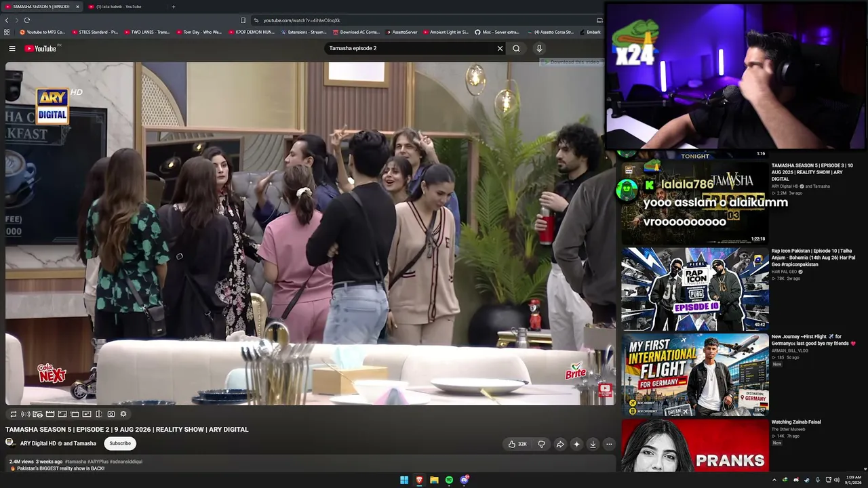
Task: Open the more actions three-dot menu
Action: (x=609, y=444)
